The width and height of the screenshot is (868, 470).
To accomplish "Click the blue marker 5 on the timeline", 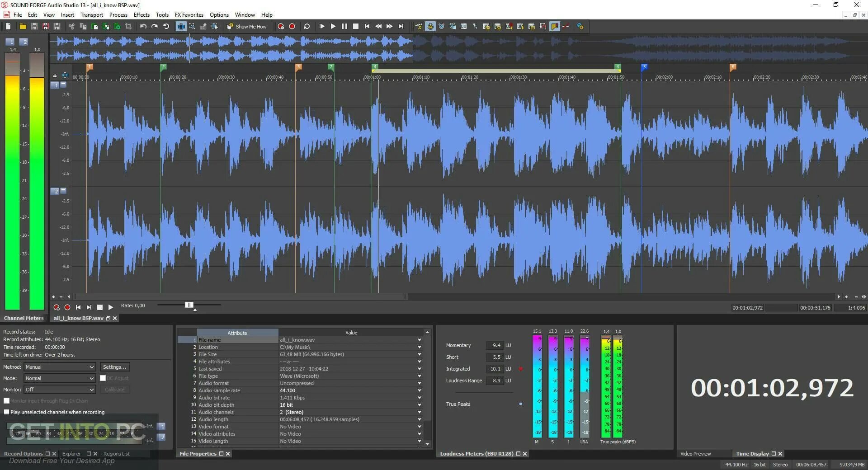I will click(644, 67).
